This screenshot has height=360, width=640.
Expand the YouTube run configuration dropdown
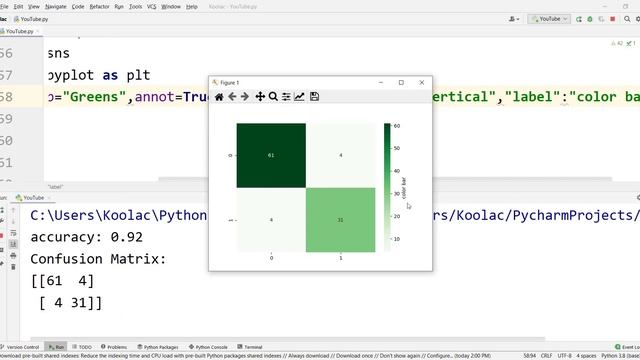[549, 19]
